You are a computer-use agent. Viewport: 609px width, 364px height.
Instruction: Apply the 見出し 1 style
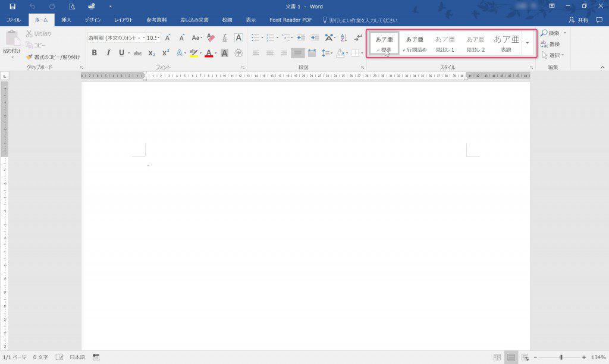[x=445, y=43]
